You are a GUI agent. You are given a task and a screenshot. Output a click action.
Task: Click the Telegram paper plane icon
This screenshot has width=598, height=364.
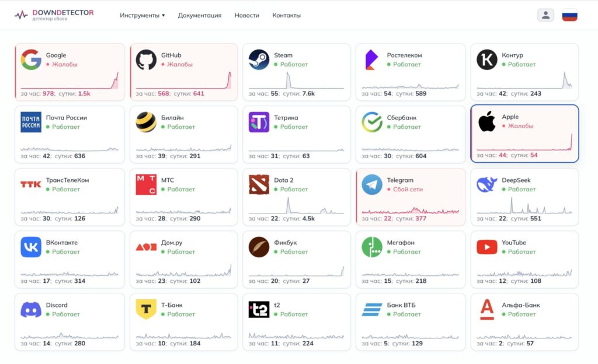pos(372,185)
